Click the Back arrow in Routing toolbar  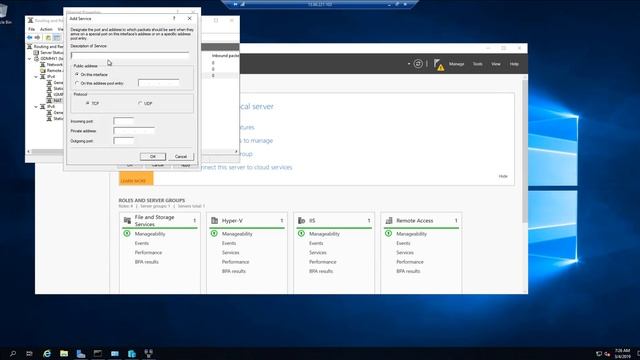click(x=30, y=38)
